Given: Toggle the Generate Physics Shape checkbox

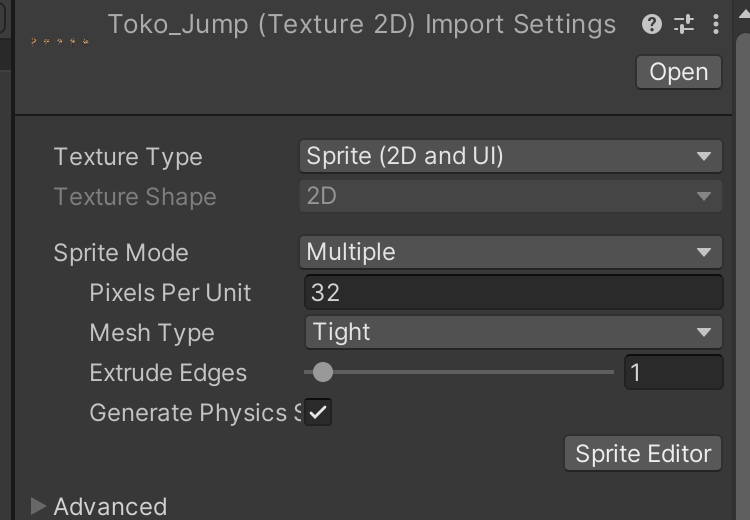Looking at the screenshot, I should (x=318, y=412).
